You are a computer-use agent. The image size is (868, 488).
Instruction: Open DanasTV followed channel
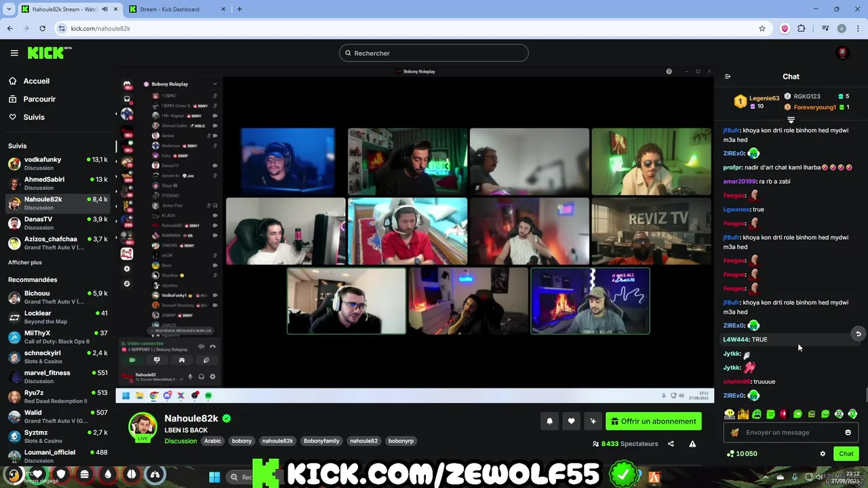(58, 223)
